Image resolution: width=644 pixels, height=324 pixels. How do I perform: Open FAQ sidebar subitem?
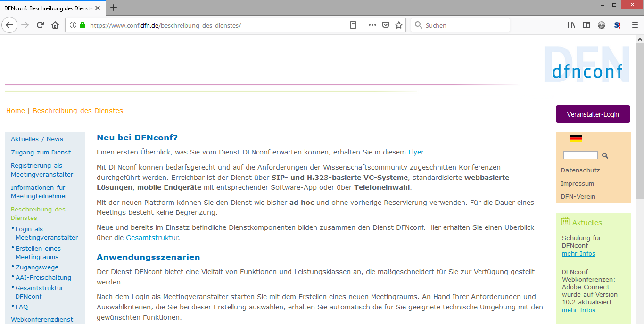click(22, 307)
